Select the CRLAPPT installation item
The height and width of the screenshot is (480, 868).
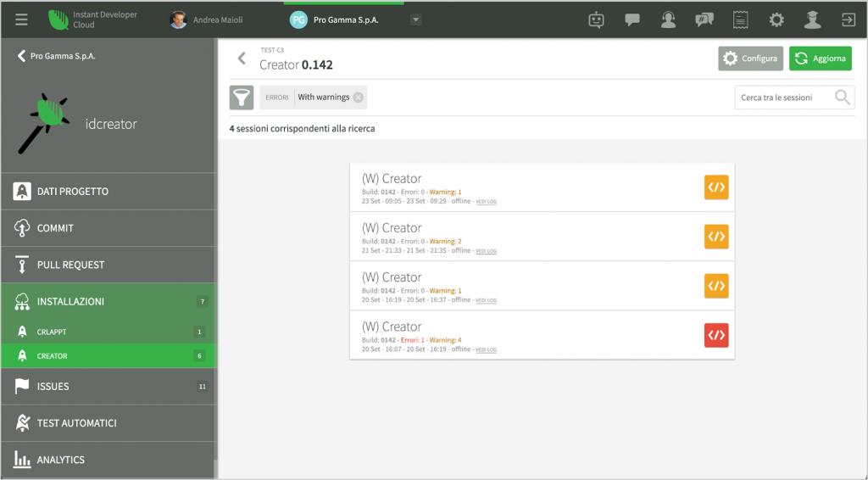click(x=108, y=332)
